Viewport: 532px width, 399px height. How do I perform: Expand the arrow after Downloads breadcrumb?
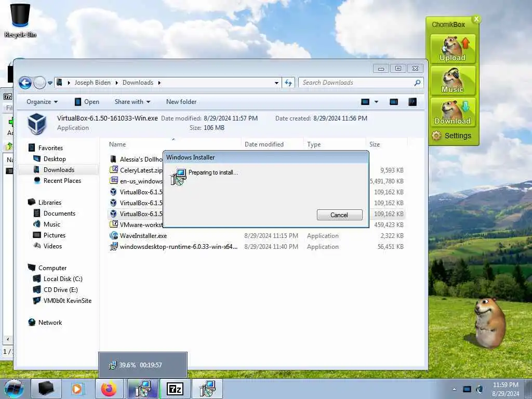pyautogui.click(x=159, y=83)
